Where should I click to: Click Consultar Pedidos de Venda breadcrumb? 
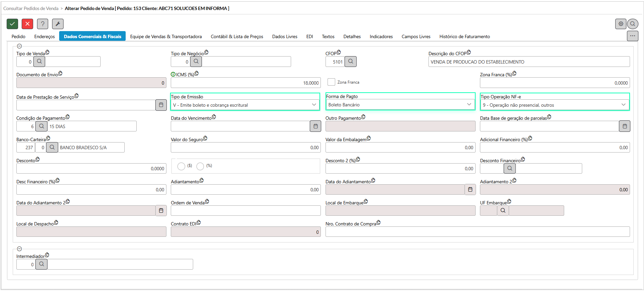[x=31, y=8]
